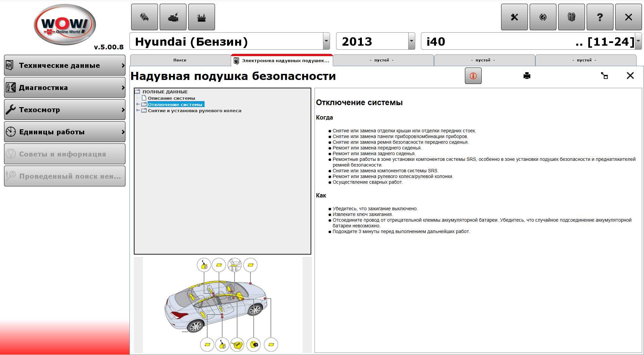This screenshot has width=644, height=355.
Task: Click the Надувная подушка безопасности title
Action: pos(233,76)
